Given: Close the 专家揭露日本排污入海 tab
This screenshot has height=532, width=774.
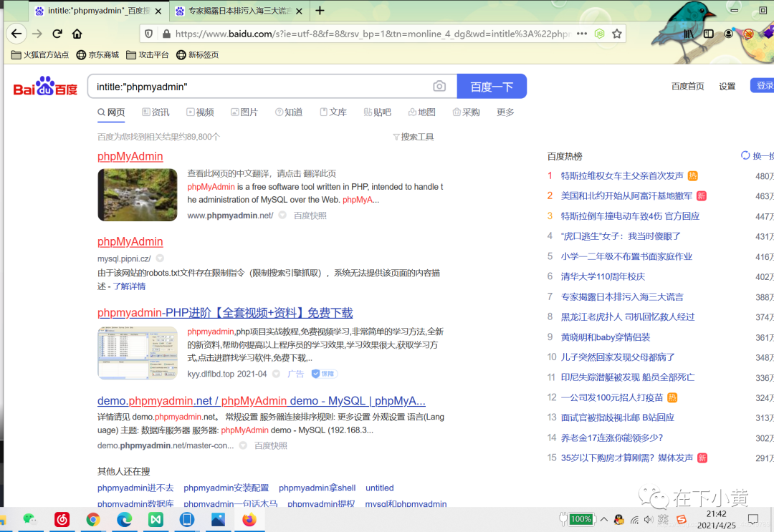Looking at the screenshot, I should click(299, 11).
